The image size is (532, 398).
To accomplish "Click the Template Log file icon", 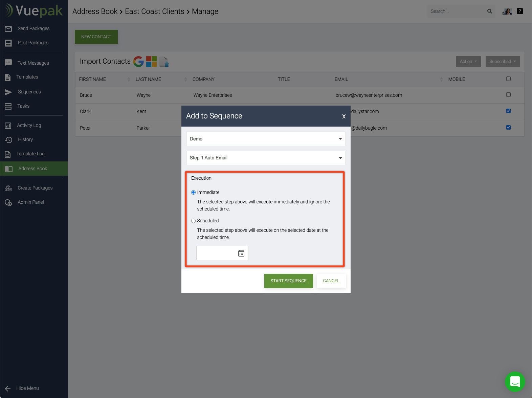I will pyautogui.click(x=8, y=154).
